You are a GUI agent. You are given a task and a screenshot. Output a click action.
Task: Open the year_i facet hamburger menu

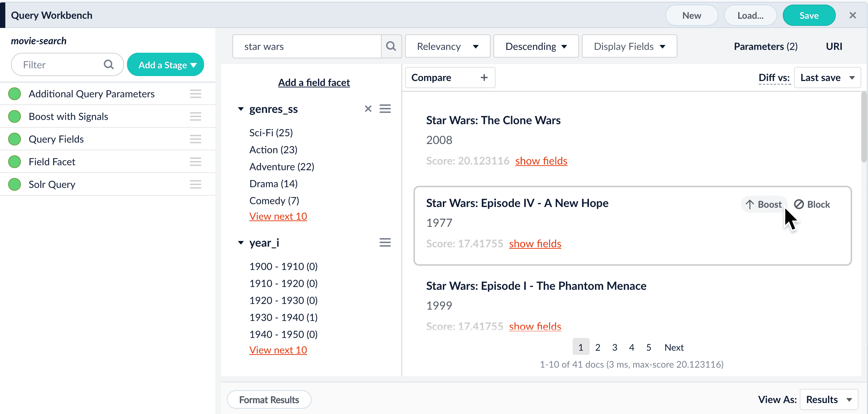click(385, 242)
